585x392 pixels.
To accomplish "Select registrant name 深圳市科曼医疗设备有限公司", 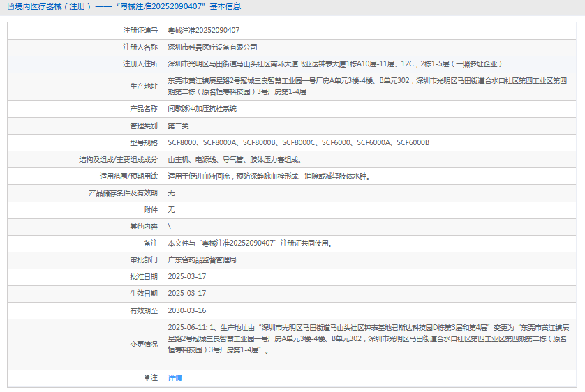I will click(x=212, y=47).
